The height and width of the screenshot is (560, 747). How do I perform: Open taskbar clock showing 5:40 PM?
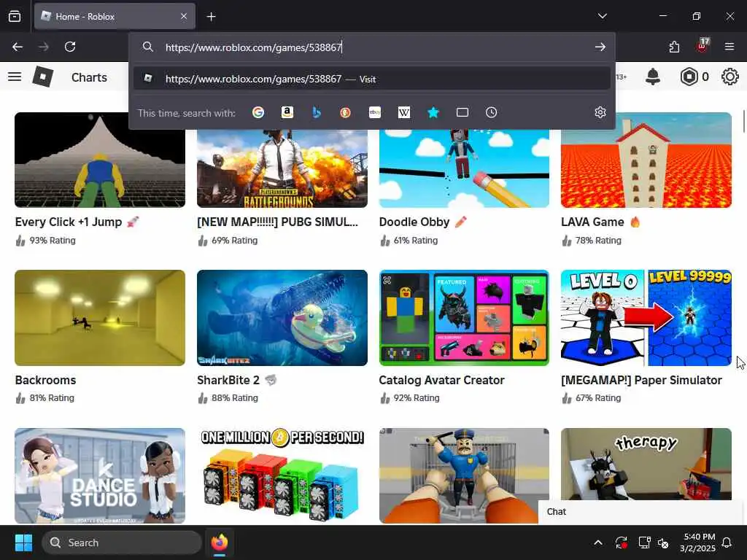(x=697, y=542)
